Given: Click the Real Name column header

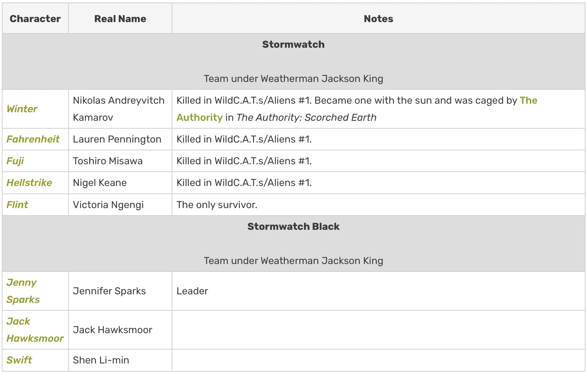Looking at the screenshot, I should click(120, 19).
